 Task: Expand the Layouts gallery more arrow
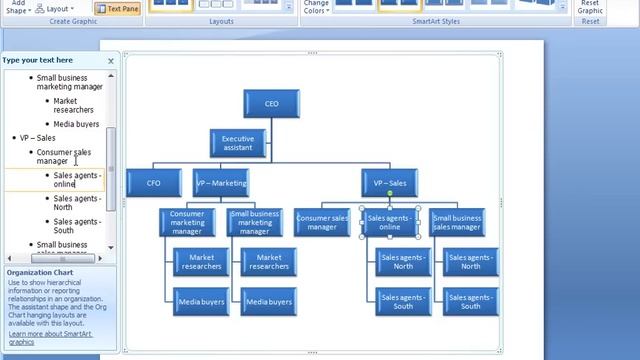(289, 6)
